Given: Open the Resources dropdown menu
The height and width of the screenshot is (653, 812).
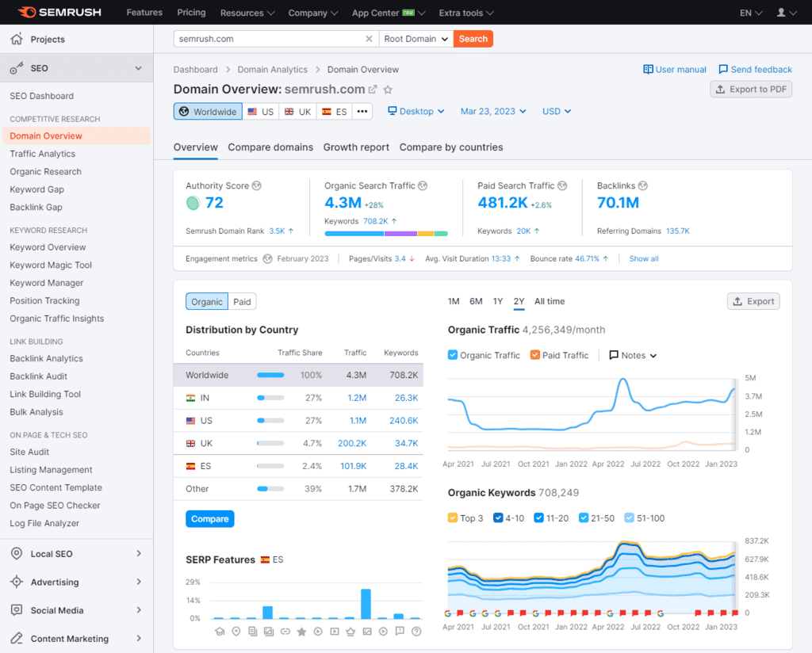Looking at the screenshot, I should click(247, 13).
